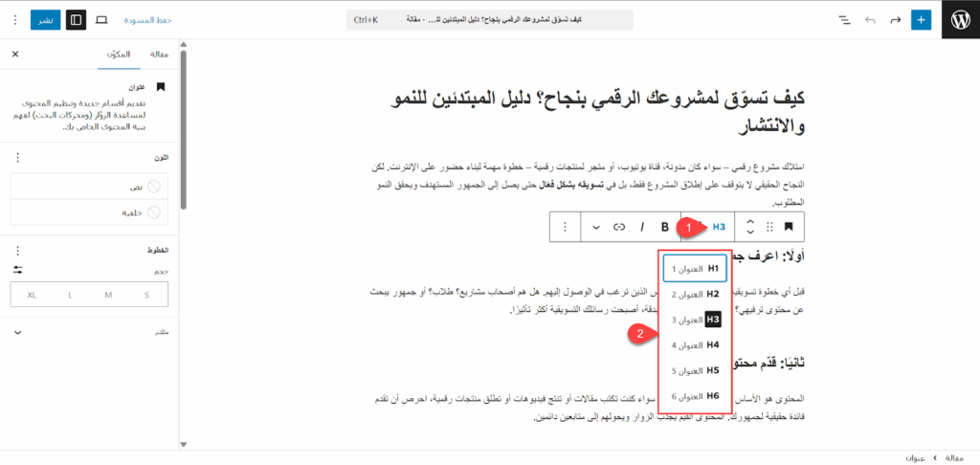980x465 pixels.
Task: Click the scrollbar down arrow at bottom
Action: tap(183, 444)
